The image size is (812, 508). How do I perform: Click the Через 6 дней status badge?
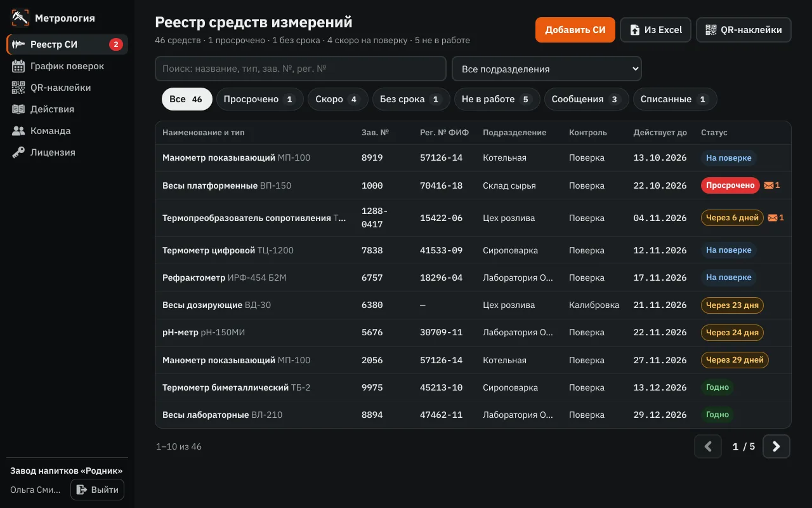732,218
